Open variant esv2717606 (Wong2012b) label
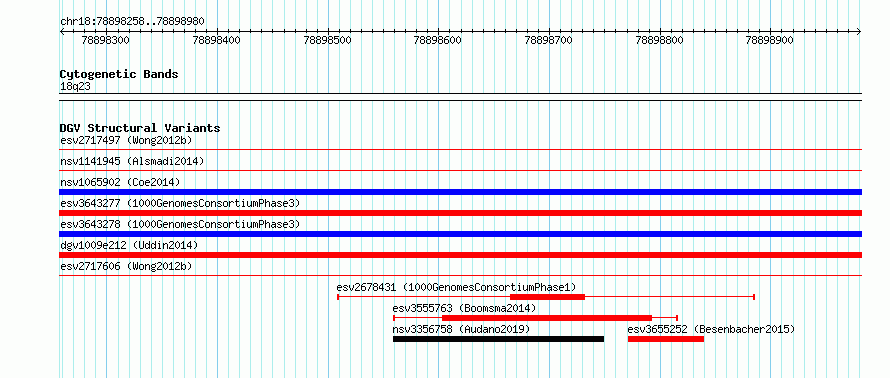Screen dimensions: 890x378 coord(126,266)
